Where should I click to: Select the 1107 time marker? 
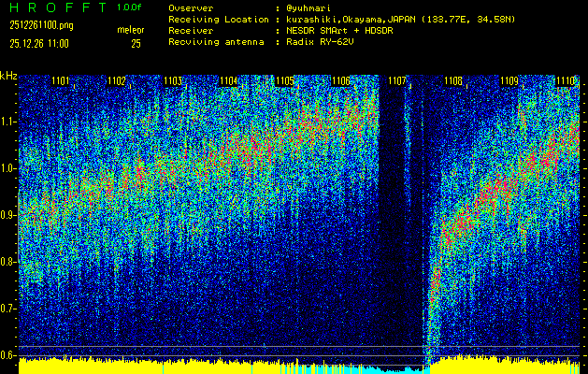[x=397, y=81]
